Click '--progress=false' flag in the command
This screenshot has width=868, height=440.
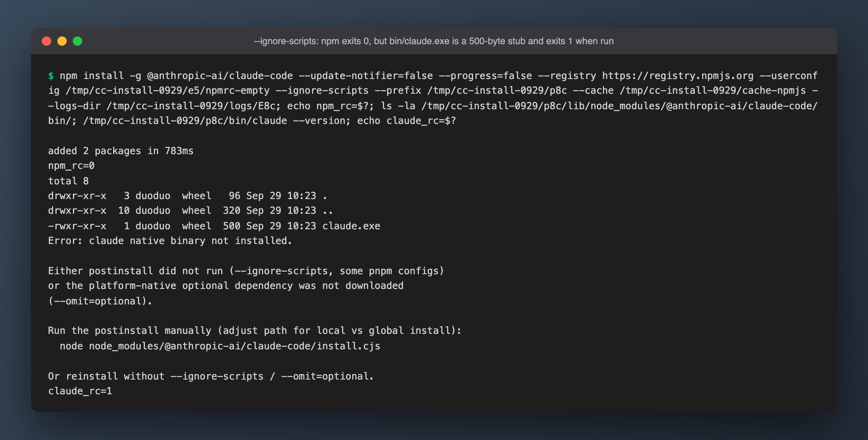click(485, 76)
